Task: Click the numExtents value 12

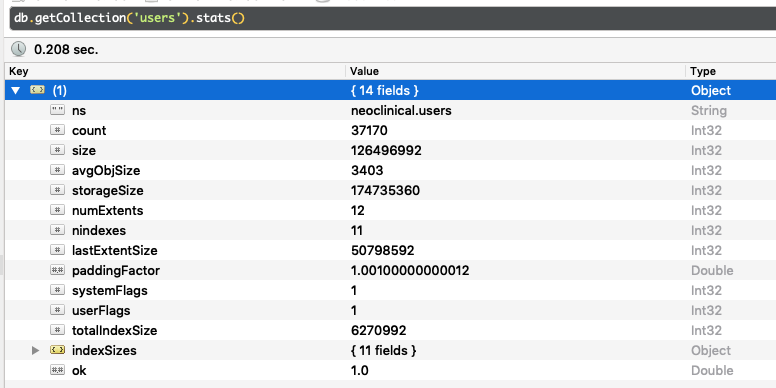Action: click(x=357, y=210)
